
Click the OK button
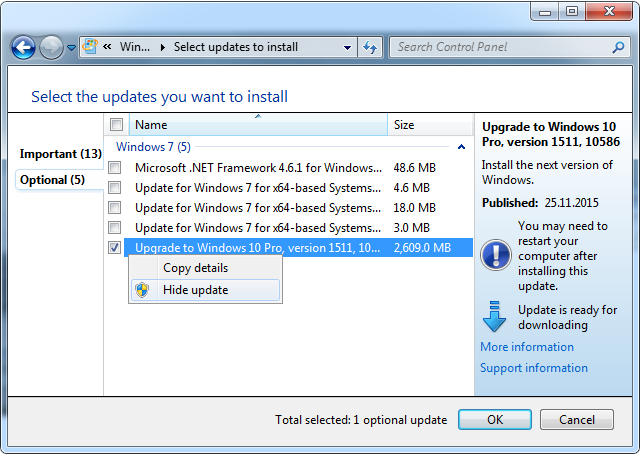tap(495, 420)
